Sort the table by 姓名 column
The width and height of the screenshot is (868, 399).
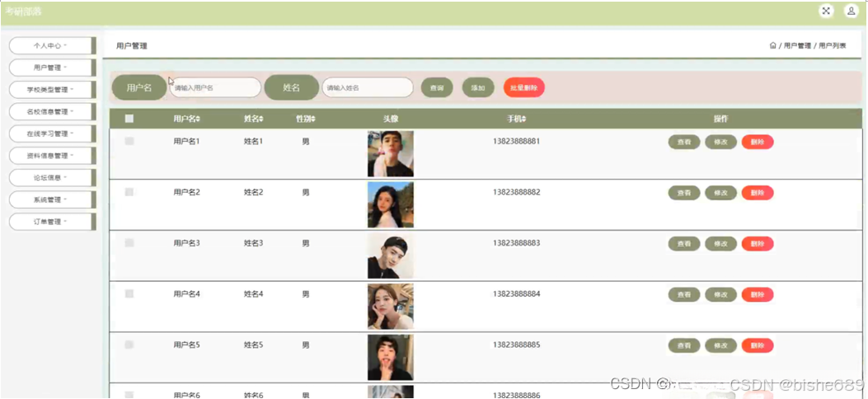click(x=254, y=119)
